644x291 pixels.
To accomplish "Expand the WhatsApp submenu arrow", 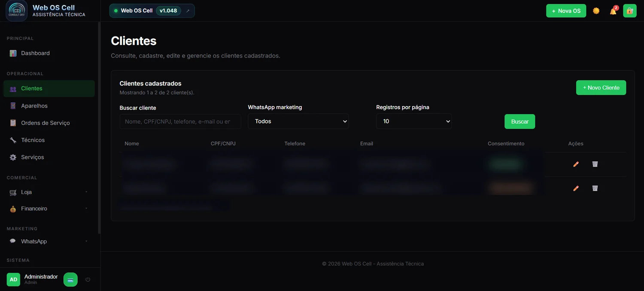I will (86, 241).
